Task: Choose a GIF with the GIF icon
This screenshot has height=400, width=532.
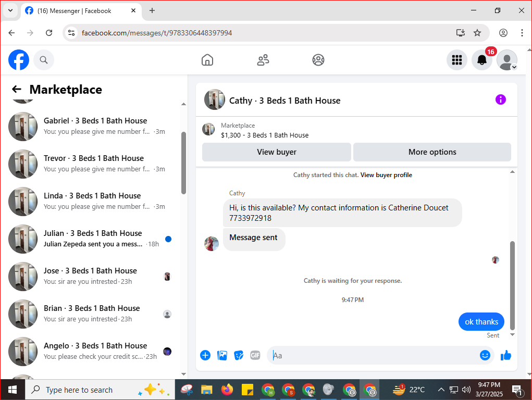Action: pyautogui.click(x=255, y=355)
